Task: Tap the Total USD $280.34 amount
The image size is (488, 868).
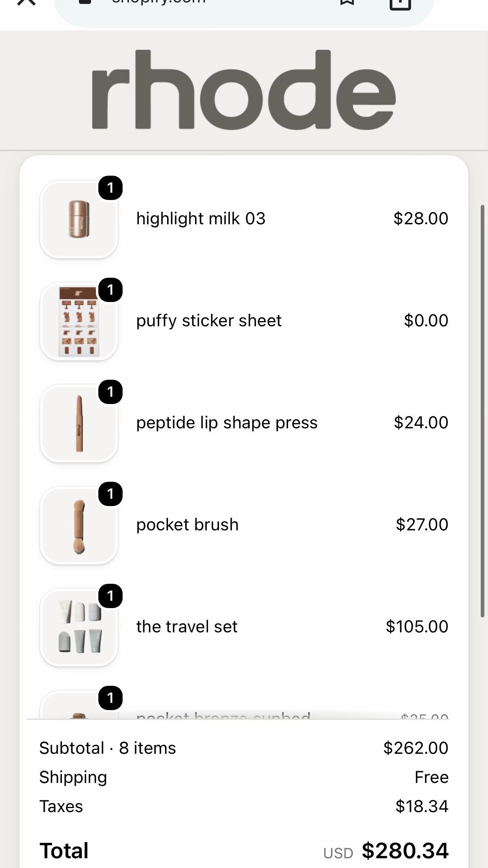Action: [x=405, y=850]
